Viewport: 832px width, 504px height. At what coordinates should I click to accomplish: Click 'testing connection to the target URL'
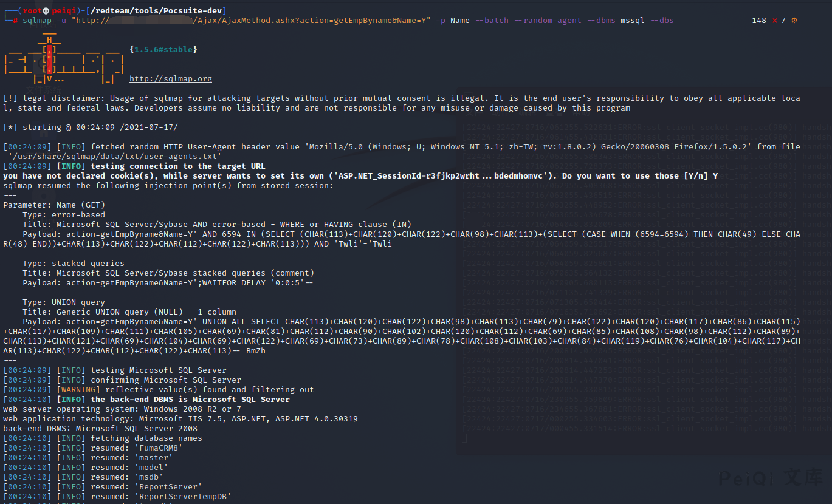point(178,166)
